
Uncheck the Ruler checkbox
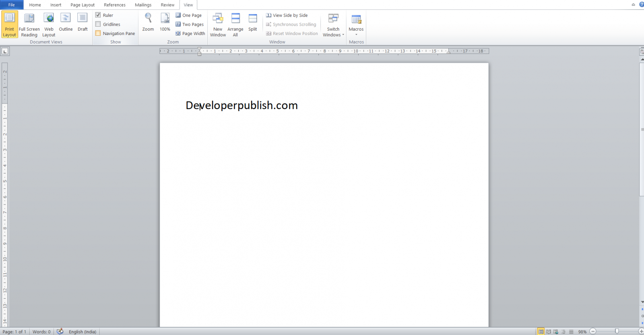tap(98, 15)
